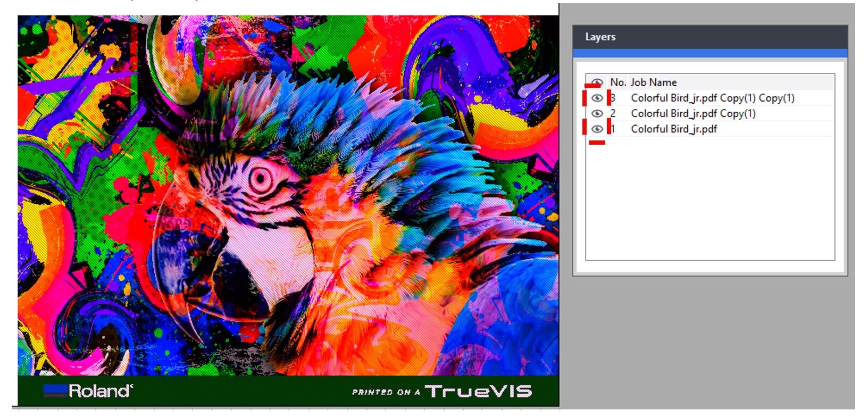Click layer number 1 in the list
Screen dimensions: 868x416
click(613, 129)
